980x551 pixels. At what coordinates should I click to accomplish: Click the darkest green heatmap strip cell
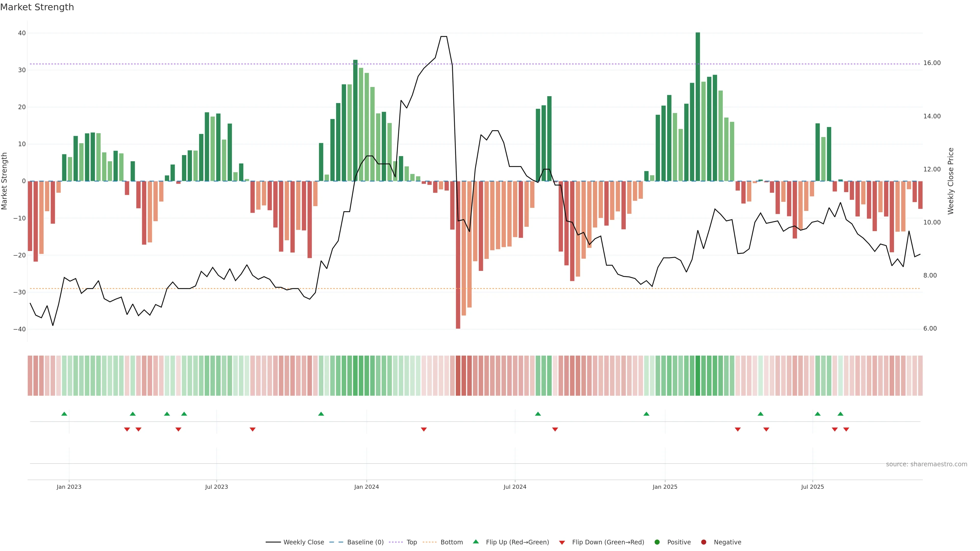tap(698, 376)
